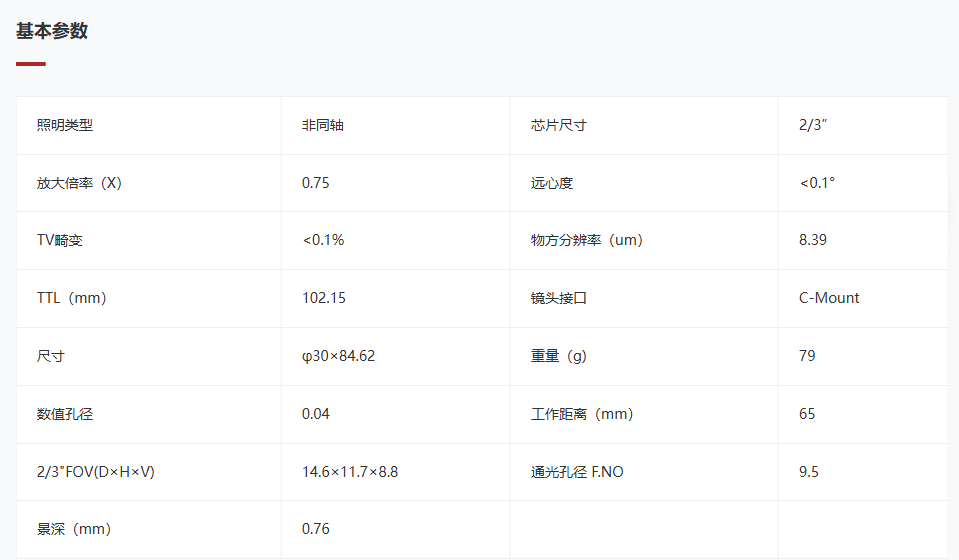Screen dimensions: 959x560
Task: Select the φ30×84.62 dimension value
Action: pyautogui.click(x=338, y=356)
